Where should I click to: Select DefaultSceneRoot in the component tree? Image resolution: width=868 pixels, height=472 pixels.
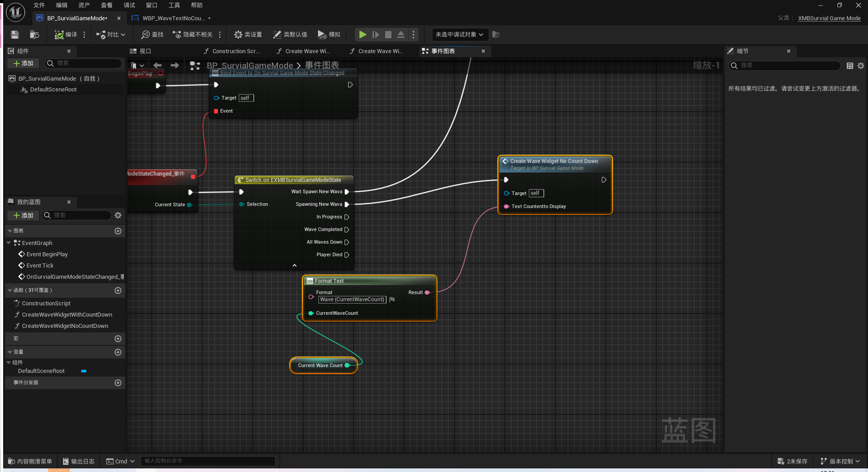53,90
